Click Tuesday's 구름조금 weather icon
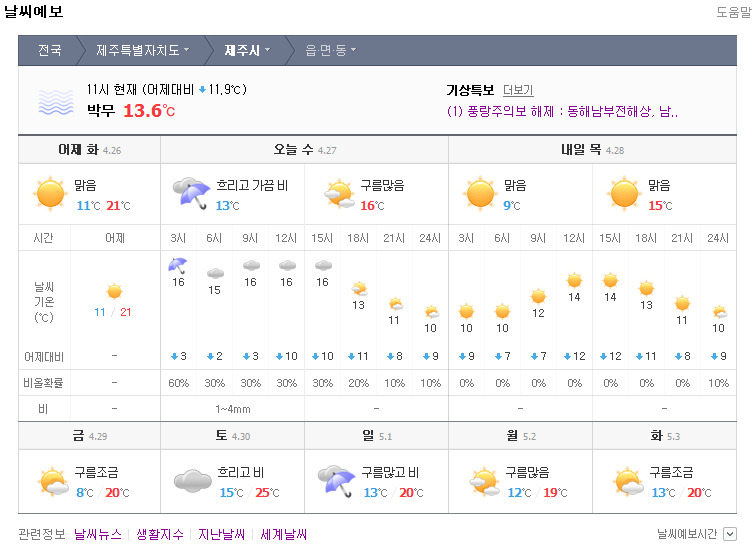 [x=626, y=481]
